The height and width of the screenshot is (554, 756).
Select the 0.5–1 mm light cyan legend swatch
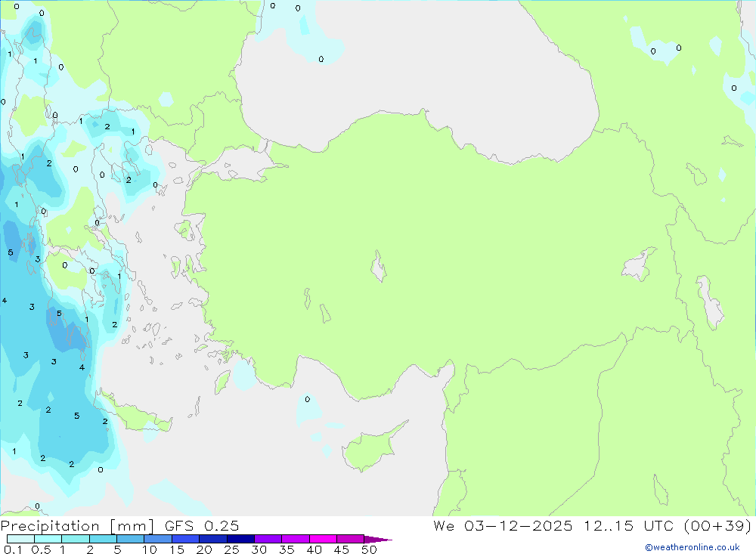coord(48,539)
